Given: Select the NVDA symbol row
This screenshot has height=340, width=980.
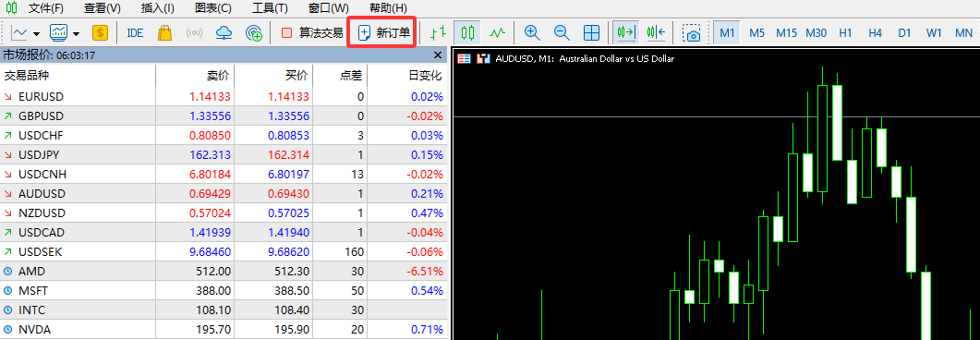Looking at the screenshot, I should [x=224, y=329].
